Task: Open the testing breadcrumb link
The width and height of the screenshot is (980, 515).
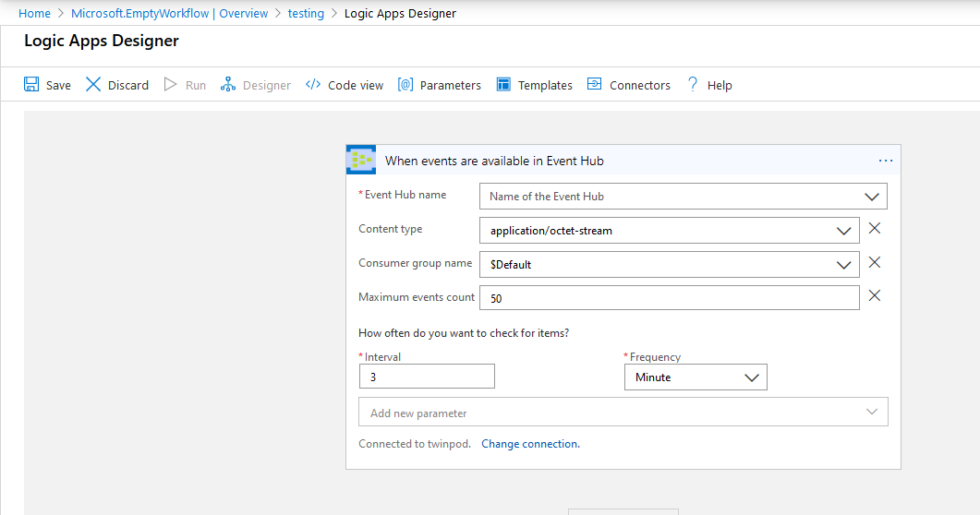Action: point(306,13)
